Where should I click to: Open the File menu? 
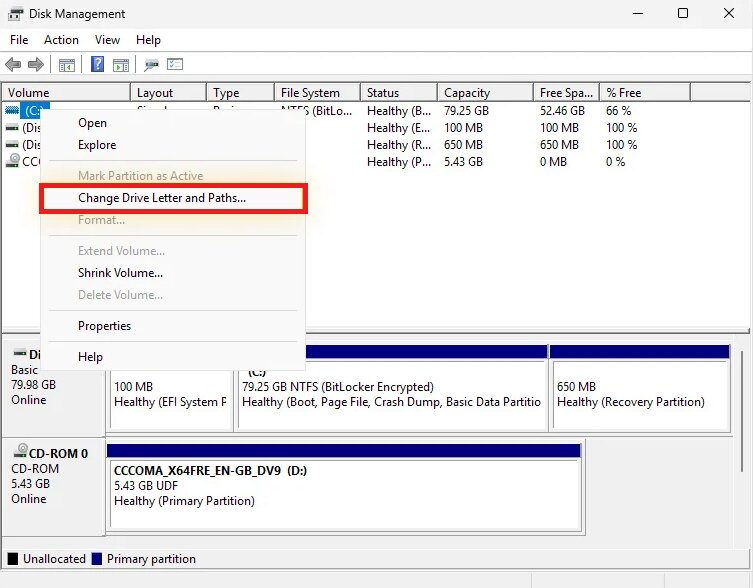pos(19,40)
